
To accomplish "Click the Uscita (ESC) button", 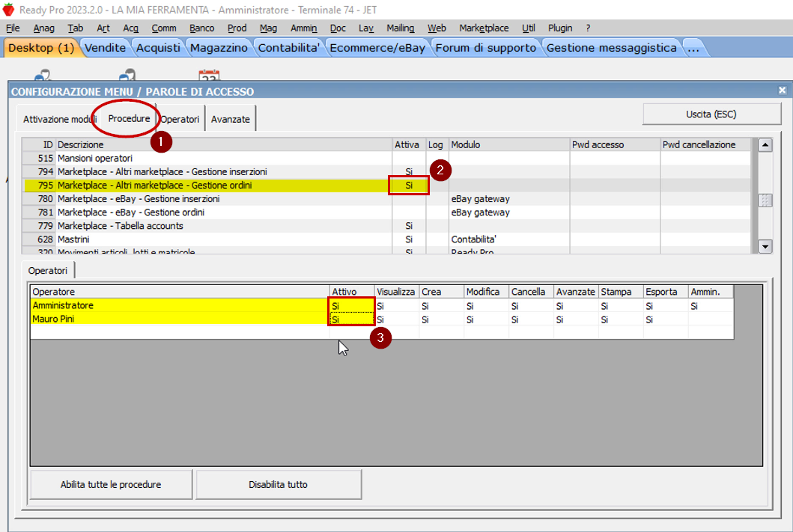I will 711,114.
